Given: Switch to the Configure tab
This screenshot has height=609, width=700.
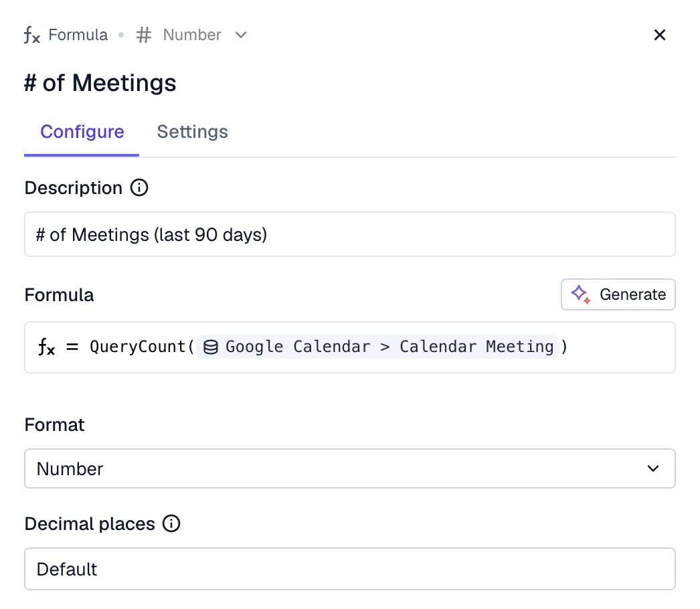Looking at the screenshot, I should tap(82, 132).
